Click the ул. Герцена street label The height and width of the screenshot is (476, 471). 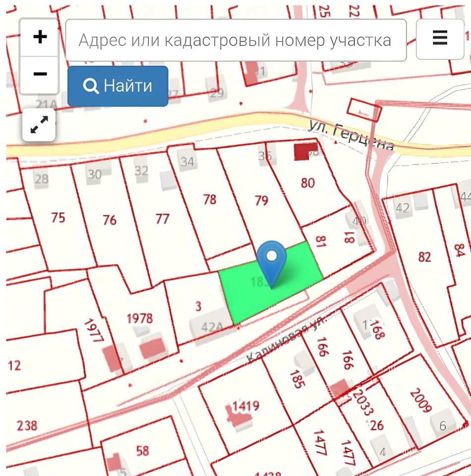pyautogui.click(x=351, y=135)
